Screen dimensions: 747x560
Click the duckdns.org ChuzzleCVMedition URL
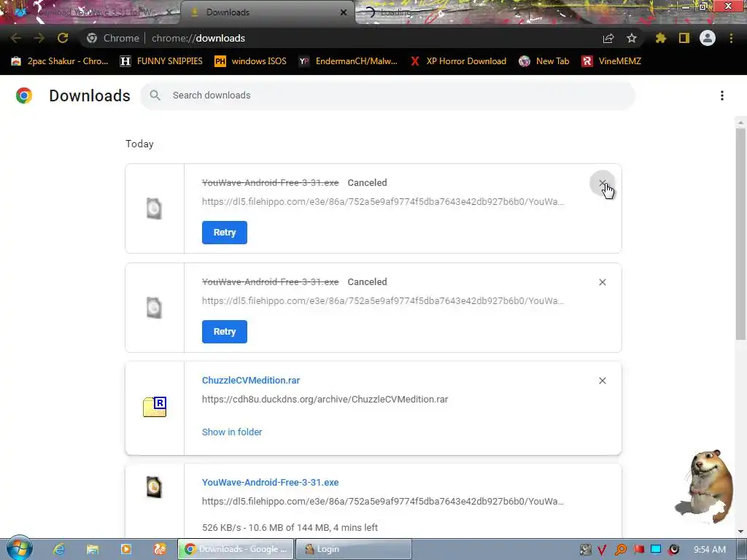pyautogui.click(x=325, y=400)
